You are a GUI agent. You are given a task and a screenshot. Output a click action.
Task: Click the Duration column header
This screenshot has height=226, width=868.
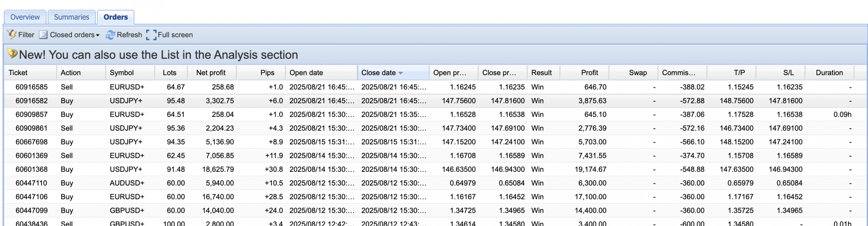click(829, 73)
